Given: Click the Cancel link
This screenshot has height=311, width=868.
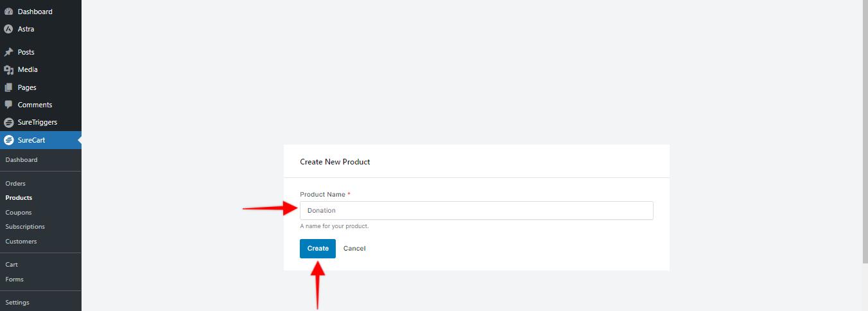Looking at the screenshot, I should click(354, 248).
